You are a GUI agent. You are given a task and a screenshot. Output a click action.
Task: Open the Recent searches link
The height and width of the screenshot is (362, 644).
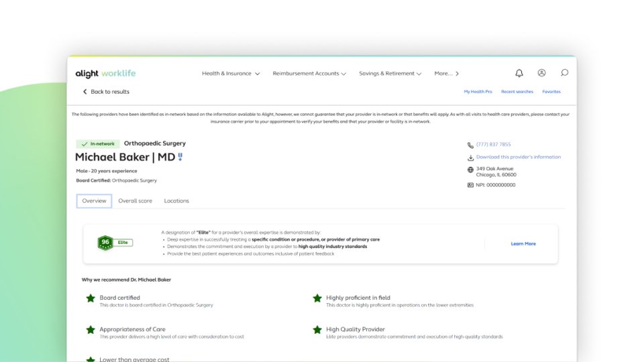[x=517, y=92]
